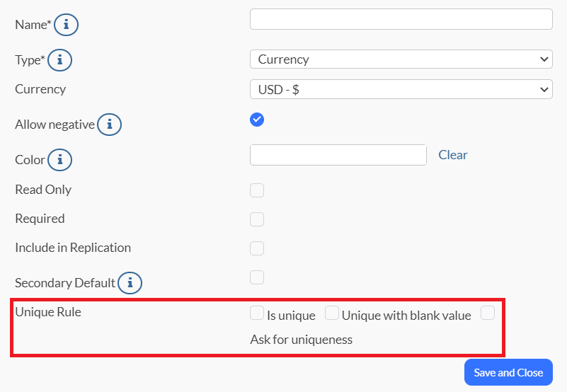The height and width of the screenshot is (392, 567).
Task: Uncheck the Allow negative checkbox
Action: tap(257, 120)
